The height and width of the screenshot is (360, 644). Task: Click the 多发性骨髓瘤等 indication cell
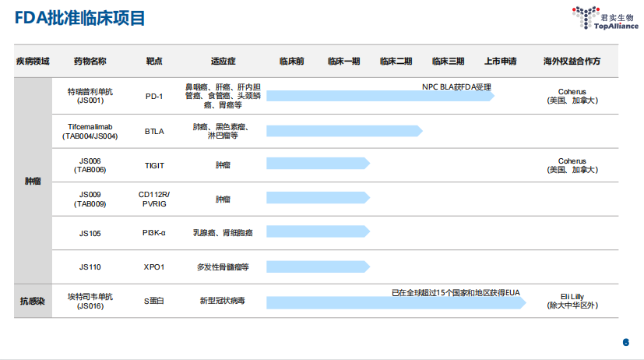(223, 266)
